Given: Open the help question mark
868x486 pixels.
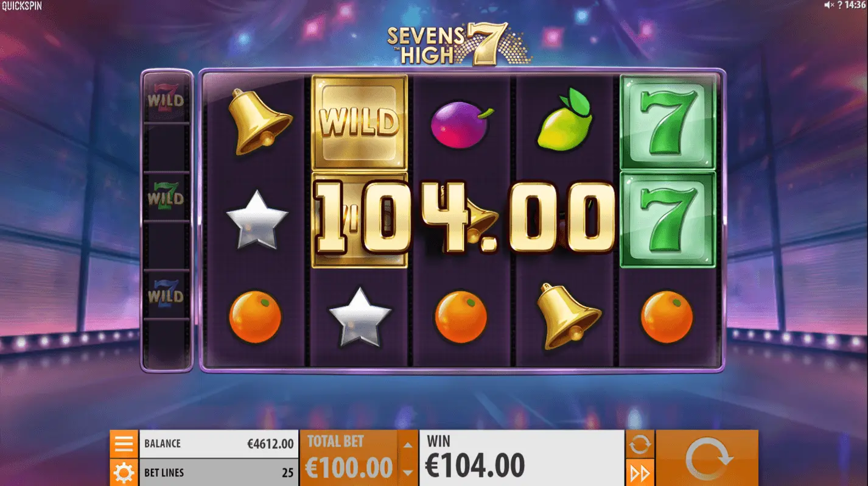Looking at the screenshot, I should (x=839, y=5).
